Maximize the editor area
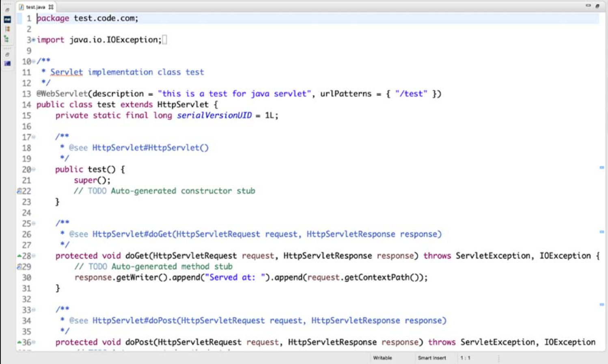Screen dimensions: 608x364 (x=597, y=6)
